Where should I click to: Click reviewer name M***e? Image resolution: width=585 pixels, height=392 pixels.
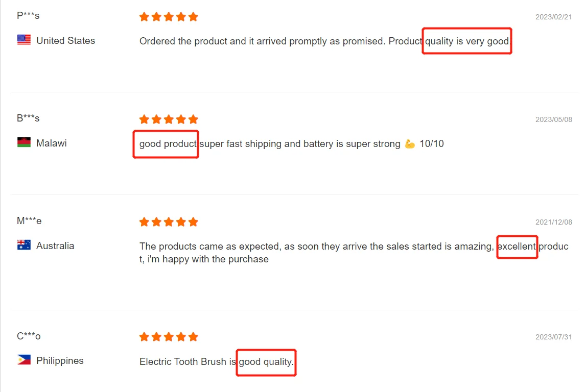pos(29,220)
